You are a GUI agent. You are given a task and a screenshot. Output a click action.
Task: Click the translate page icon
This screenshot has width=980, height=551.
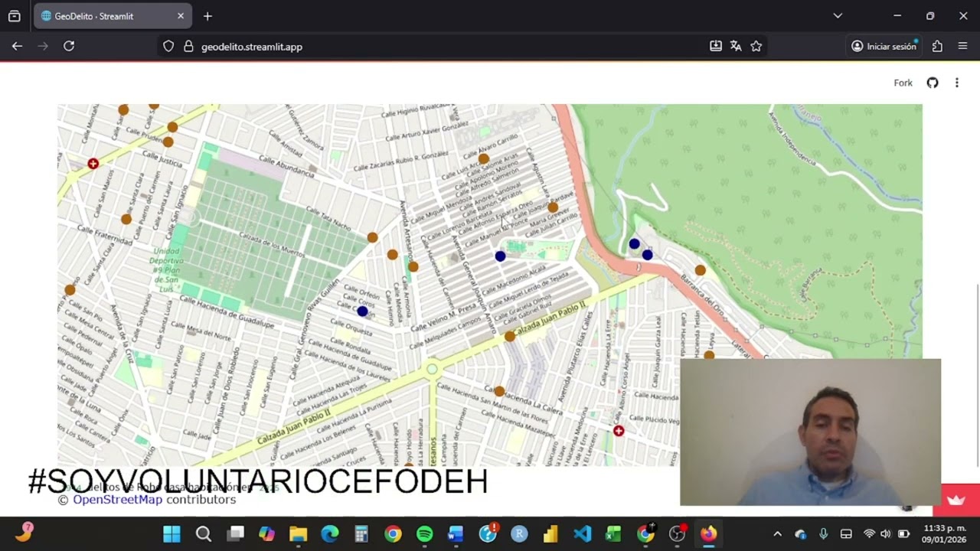pos(736,46)
